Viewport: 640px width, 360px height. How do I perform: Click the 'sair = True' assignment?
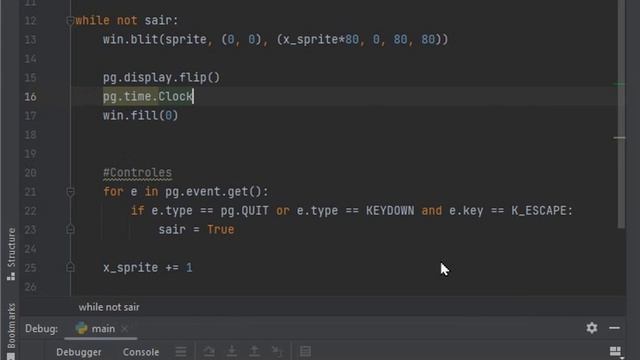click(x=196, y=229)
